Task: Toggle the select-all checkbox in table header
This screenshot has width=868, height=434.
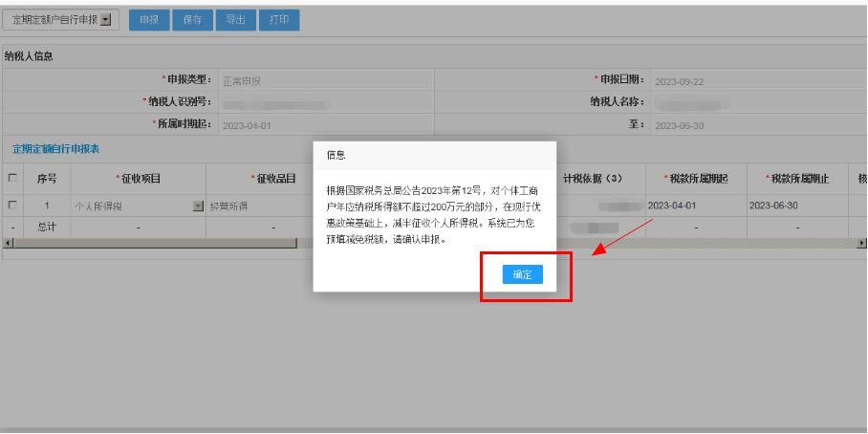Action: click(12, 178)
